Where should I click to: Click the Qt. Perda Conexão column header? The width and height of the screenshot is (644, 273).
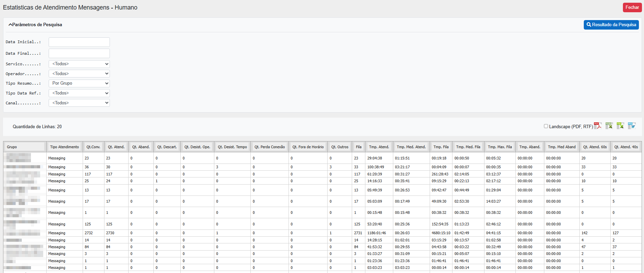(269, 147)
